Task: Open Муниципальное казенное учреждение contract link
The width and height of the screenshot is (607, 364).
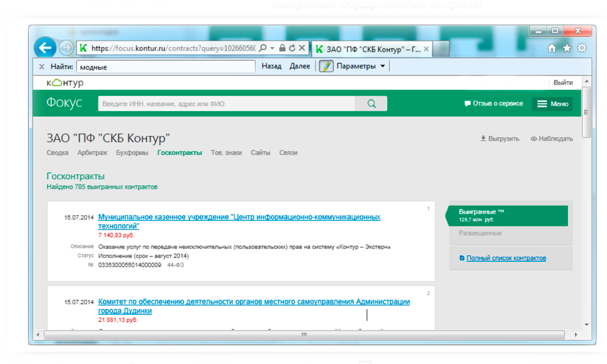Action: pos(239,221)
